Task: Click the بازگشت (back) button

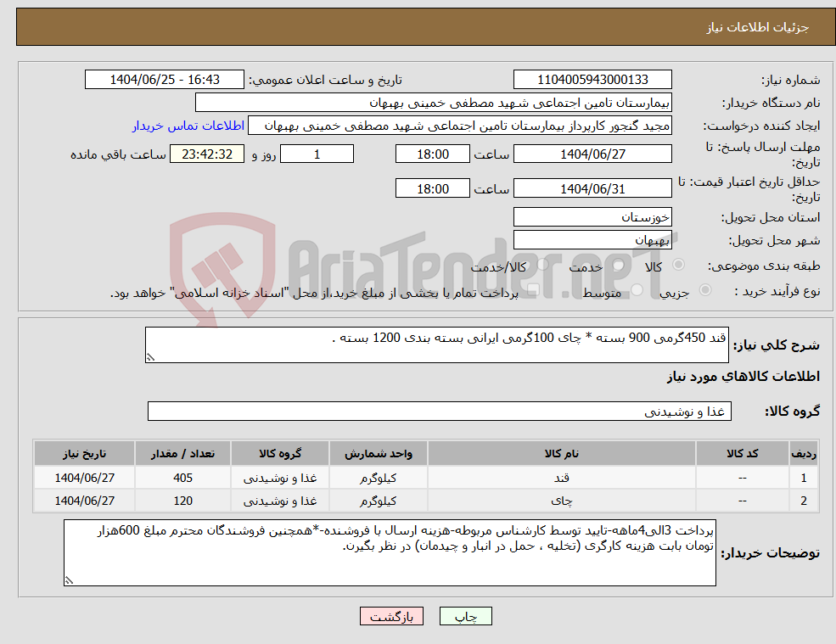Action: [391, 616]
